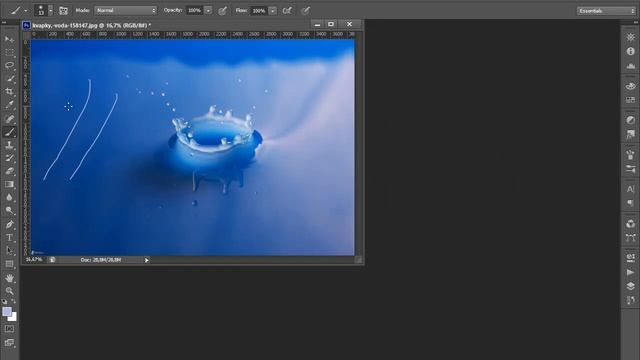The image size is (640, 360).
Task: Select the Rectangle shape tool
Action: 9,264
